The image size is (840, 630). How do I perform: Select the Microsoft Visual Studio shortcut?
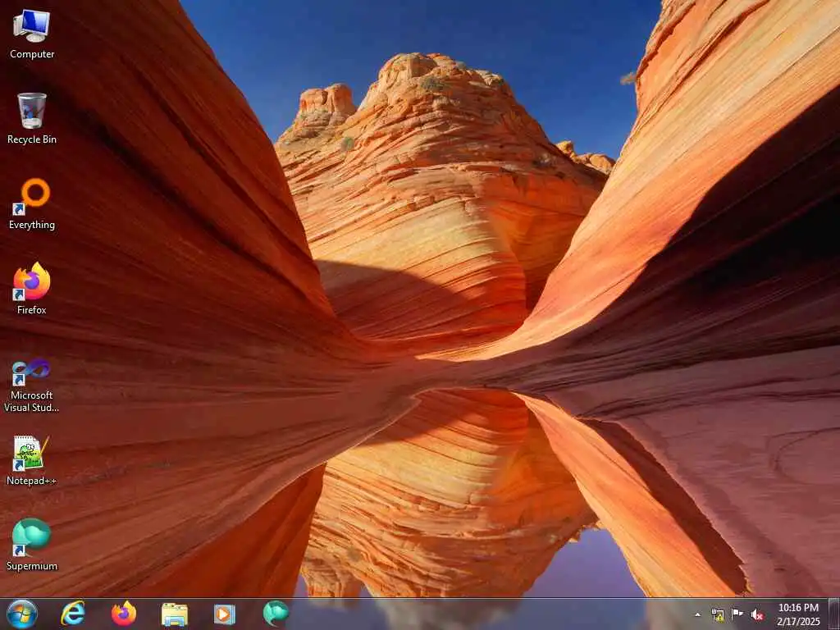coord(32,386)
